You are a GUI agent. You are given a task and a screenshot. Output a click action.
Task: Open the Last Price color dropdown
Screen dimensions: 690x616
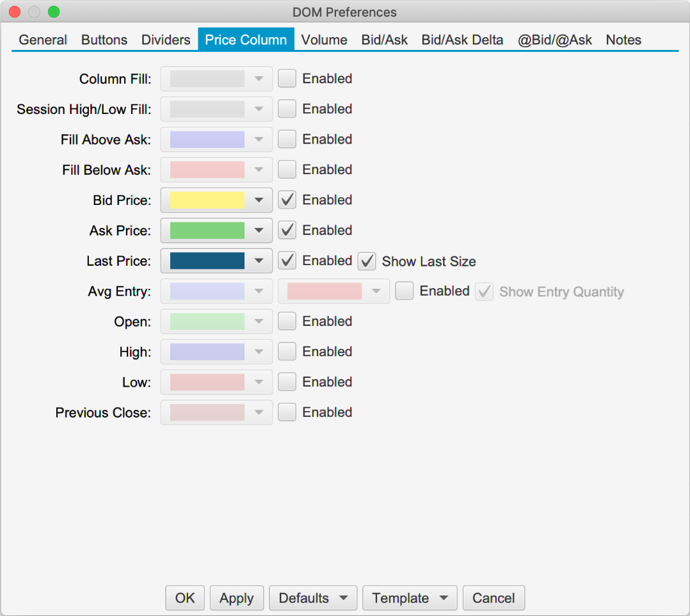[x=259, y=261]
